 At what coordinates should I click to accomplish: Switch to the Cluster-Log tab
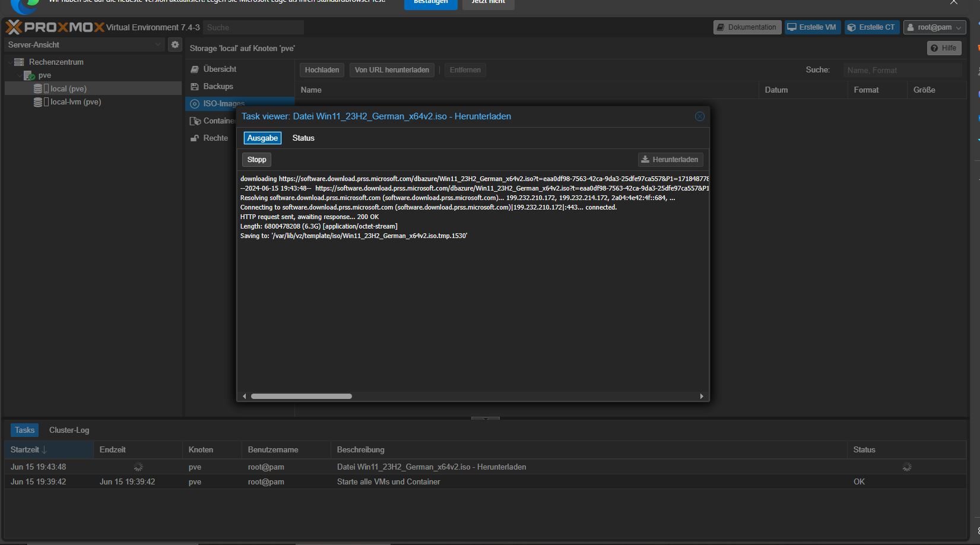pyautogui.click(x=69, y=430)
